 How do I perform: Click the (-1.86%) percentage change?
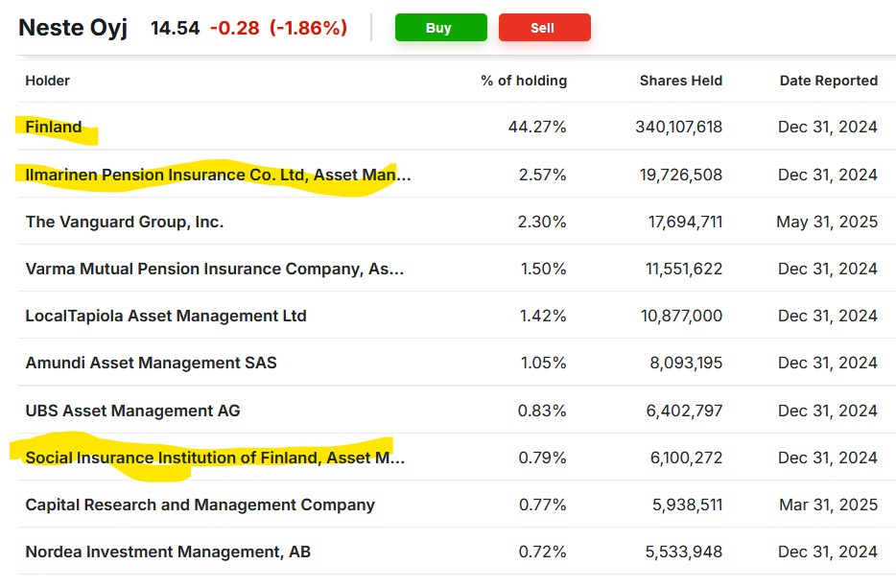click(x=308, y=28)
